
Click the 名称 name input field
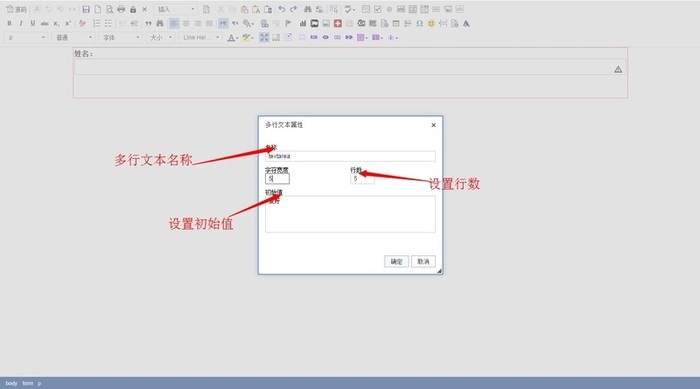[x=350, y=156]
